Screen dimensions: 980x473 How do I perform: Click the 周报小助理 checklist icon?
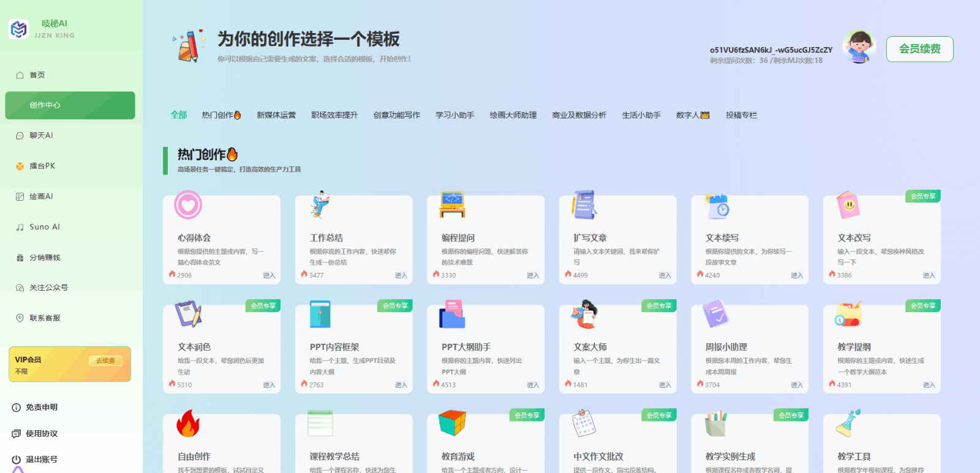[715, 314]
